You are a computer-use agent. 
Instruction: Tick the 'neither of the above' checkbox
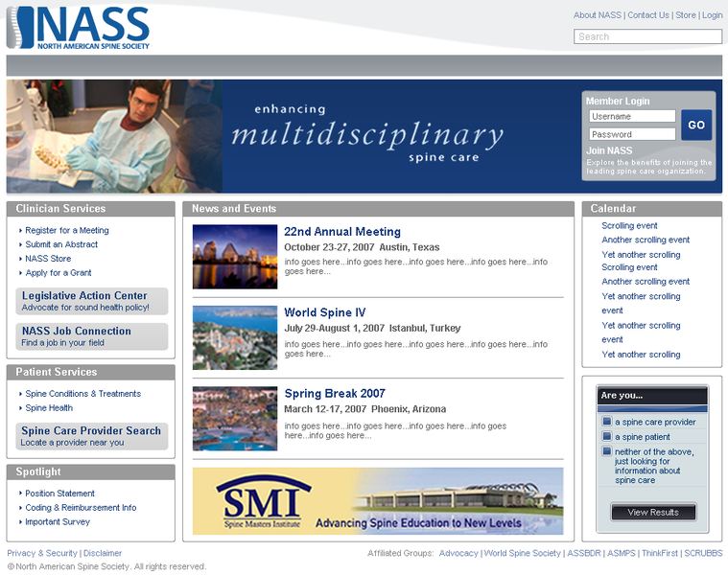click(607, 451)
